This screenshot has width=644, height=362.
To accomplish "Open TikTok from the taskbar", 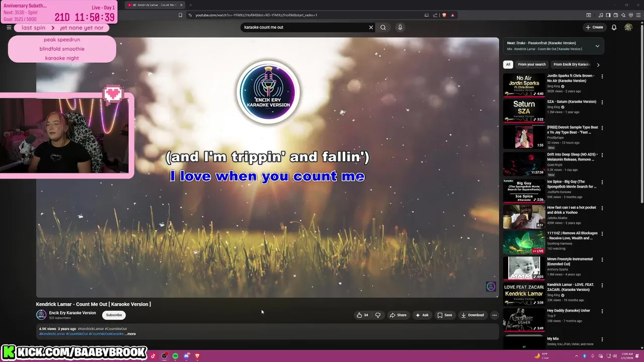I will click(153, 356).
